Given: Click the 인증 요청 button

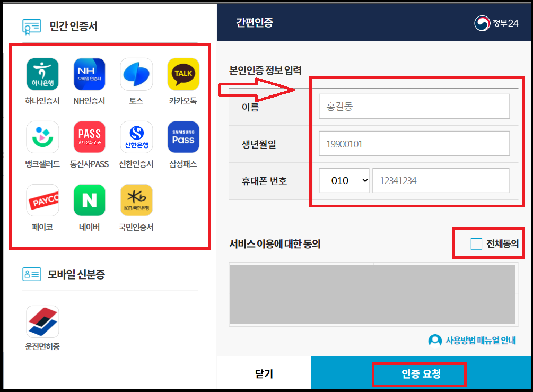Looking at the screenshot, I should pos(421,373).
